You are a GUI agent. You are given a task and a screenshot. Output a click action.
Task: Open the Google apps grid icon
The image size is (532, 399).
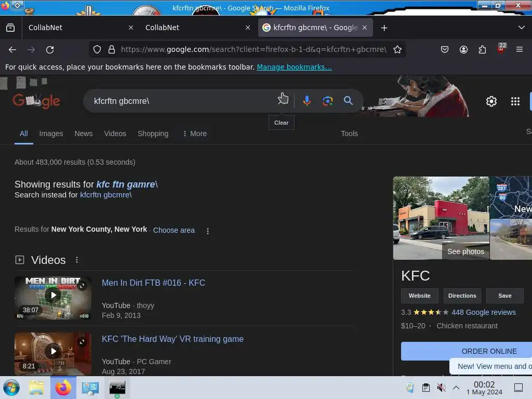[515, 101]
